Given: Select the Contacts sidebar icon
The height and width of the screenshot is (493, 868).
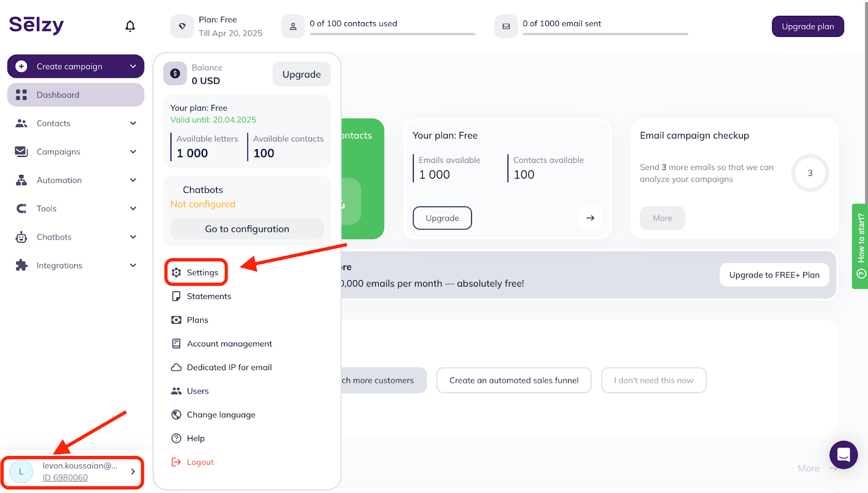Looking at the screenshot, I should tap(21, 123).
